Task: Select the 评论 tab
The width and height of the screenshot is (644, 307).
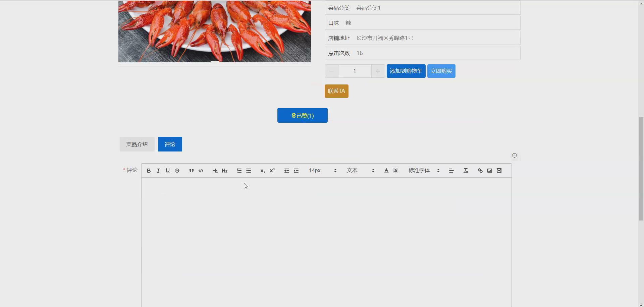Action: pyautogui.click(x=169, y=144)
